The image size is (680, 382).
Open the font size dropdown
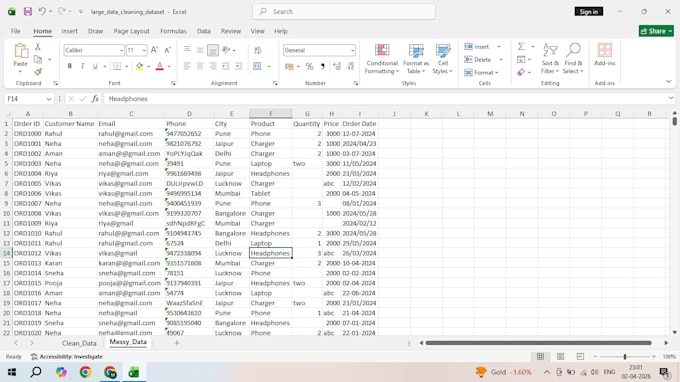point(144,51)
